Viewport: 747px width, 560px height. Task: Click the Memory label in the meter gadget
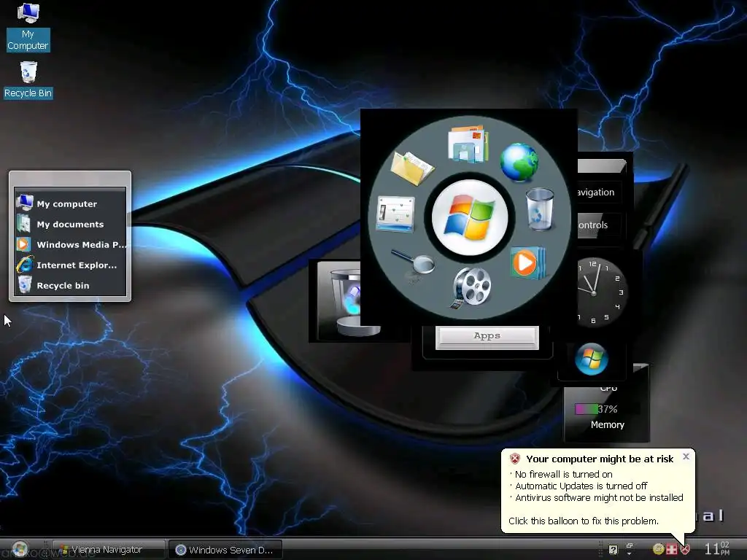pos(608,425)
